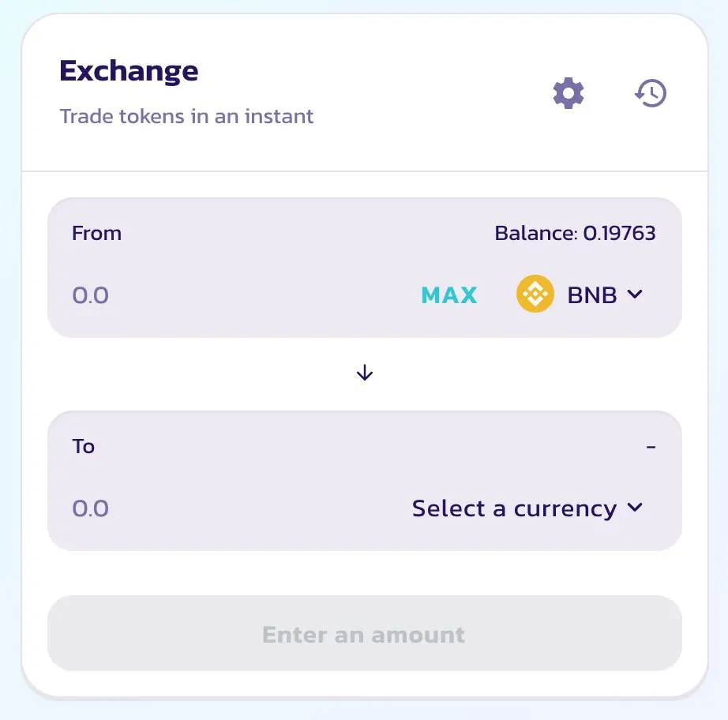Click the BNB coin logo
728x720 pixels.
[535, 294]
